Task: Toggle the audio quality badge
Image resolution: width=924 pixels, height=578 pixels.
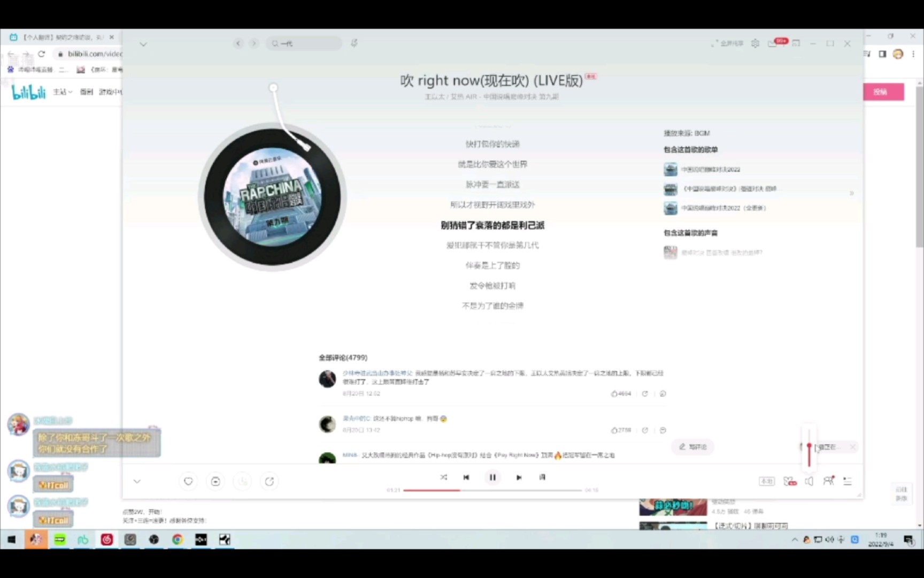Action: tap(767, 481)
